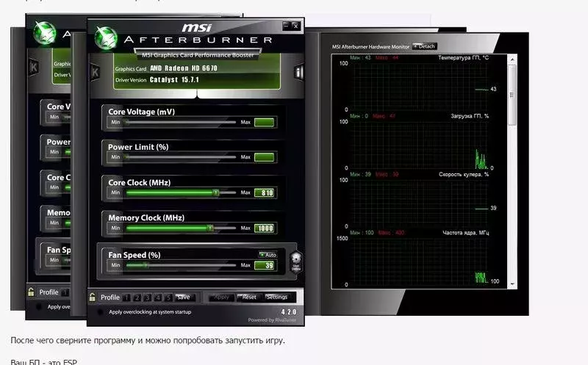
Task: Select profile slot 4
Action: coord(158,297)
